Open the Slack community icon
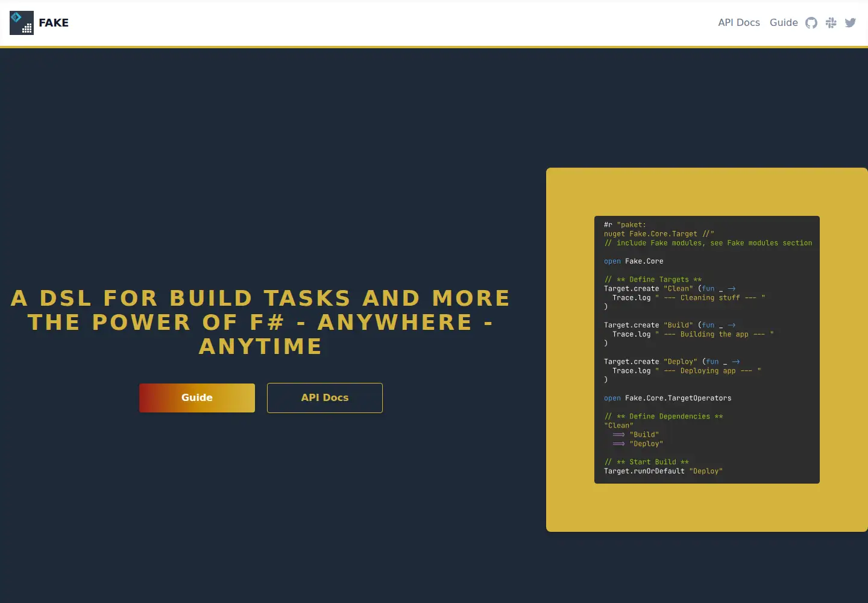 point(831,23)
